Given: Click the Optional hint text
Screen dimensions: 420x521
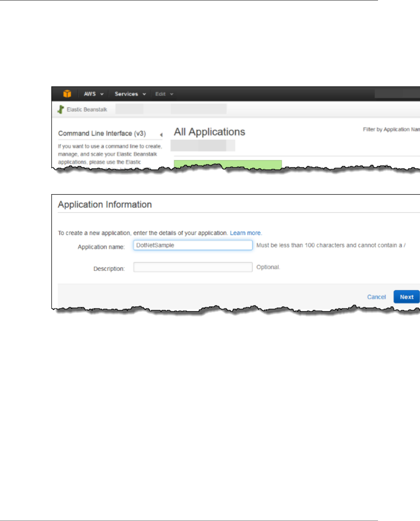Looking at the screenshot, I should (268, 267).
